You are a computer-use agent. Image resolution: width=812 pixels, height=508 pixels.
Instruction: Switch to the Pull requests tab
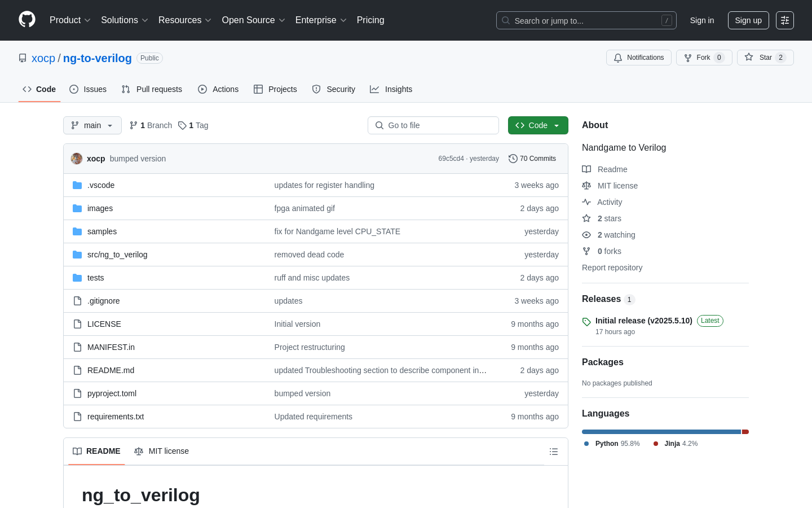click(x=152, y=89)
